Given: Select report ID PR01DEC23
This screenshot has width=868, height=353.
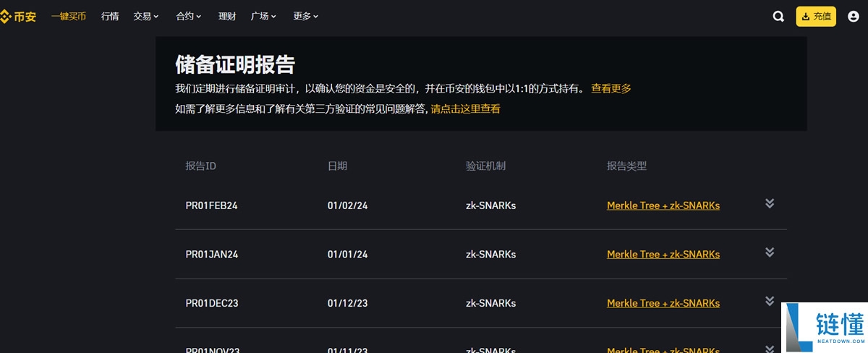Looking at the screenshot, I should pyautogui.click(x=212, y=303).
